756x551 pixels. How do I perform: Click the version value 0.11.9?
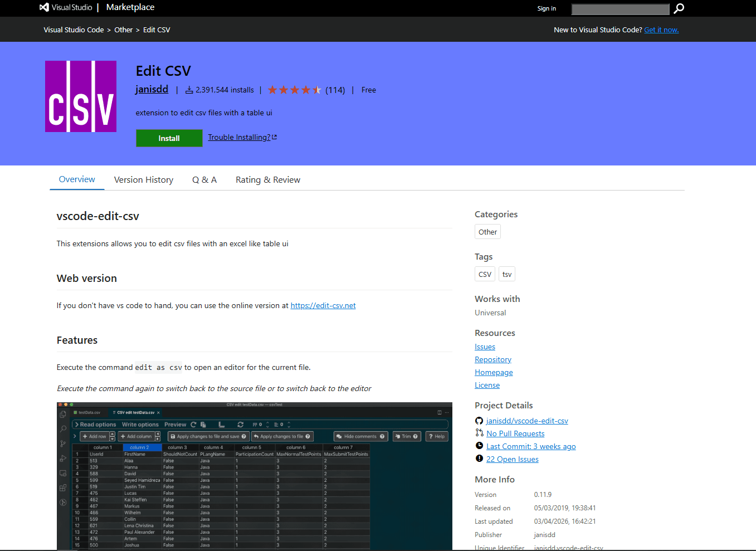(543, 495)
